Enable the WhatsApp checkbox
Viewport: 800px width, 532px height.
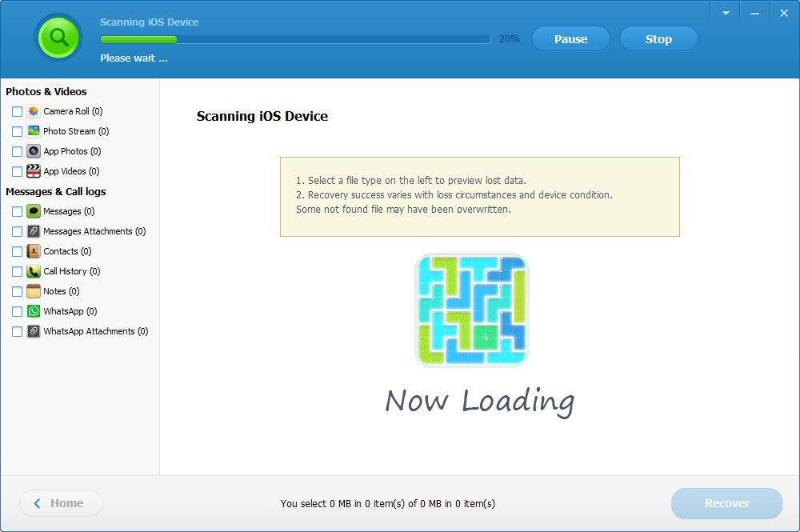click(x=17, y=311)
